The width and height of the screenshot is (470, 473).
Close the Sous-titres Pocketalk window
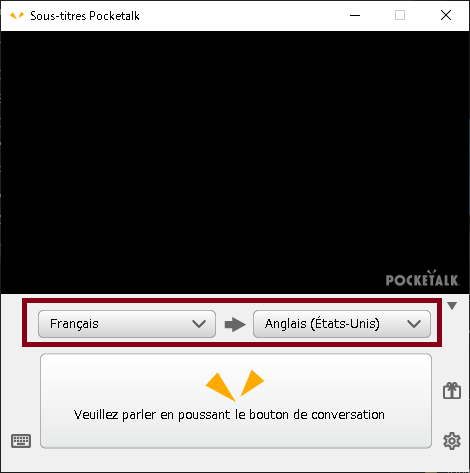446,15
